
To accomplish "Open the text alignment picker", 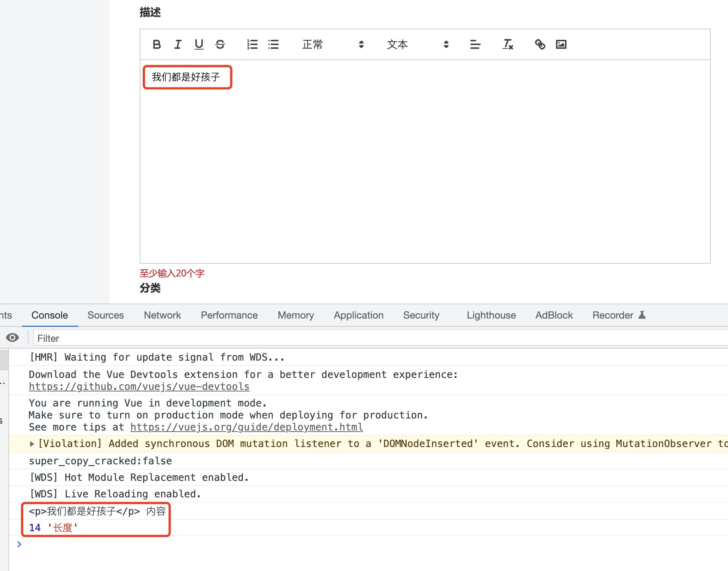I will click(475, 45).
